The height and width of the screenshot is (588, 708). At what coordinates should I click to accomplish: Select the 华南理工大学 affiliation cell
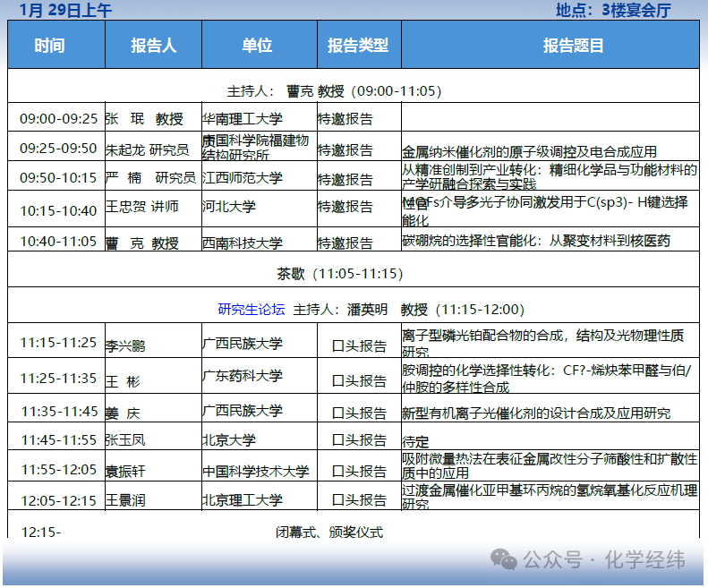(242, 118)
